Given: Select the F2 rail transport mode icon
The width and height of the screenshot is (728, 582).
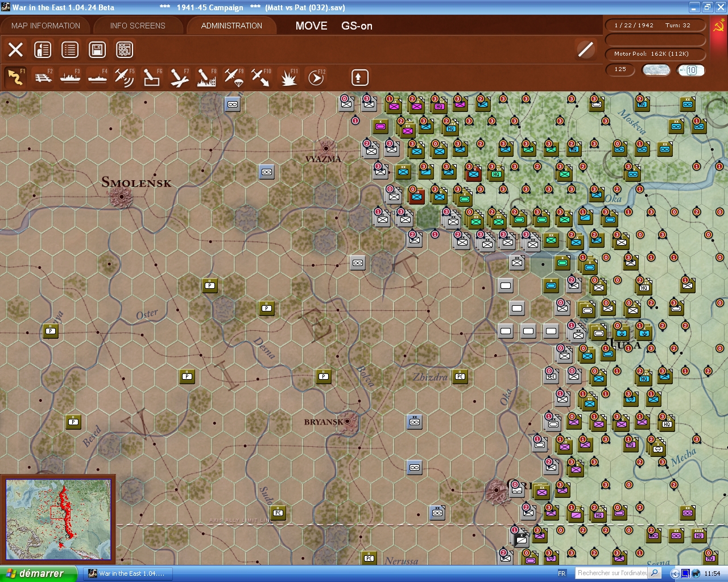Looking at the screenshot, I should click(43, 77).
